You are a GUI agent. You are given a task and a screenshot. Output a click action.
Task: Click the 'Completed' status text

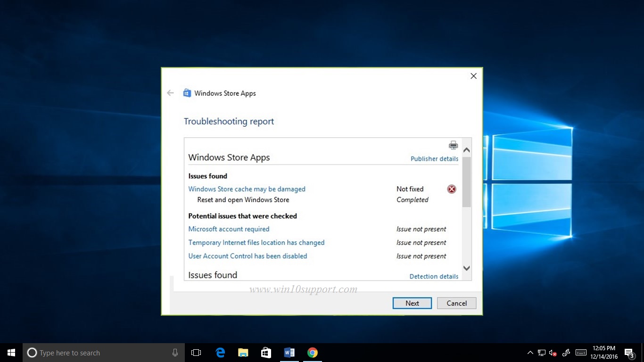click(413, 200)
